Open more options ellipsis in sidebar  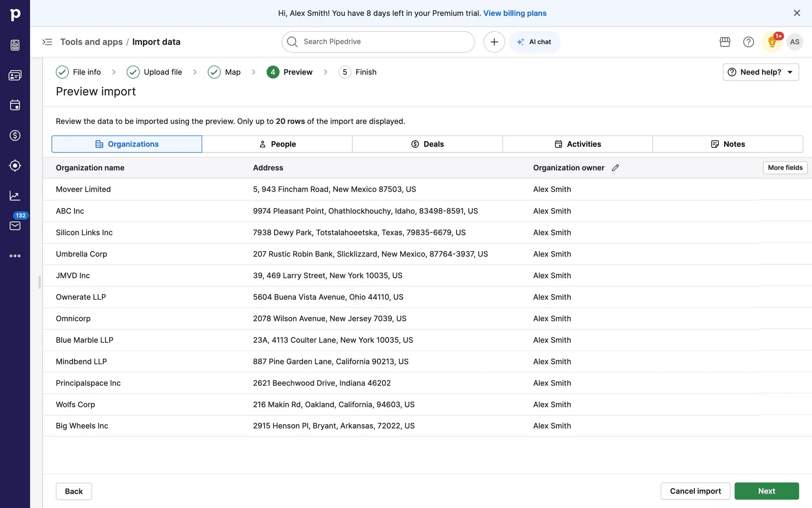coord(15,256)
